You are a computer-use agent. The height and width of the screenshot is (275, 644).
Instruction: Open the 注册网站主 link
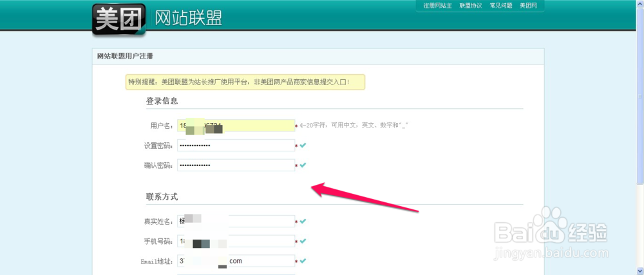tap(438, 6)
